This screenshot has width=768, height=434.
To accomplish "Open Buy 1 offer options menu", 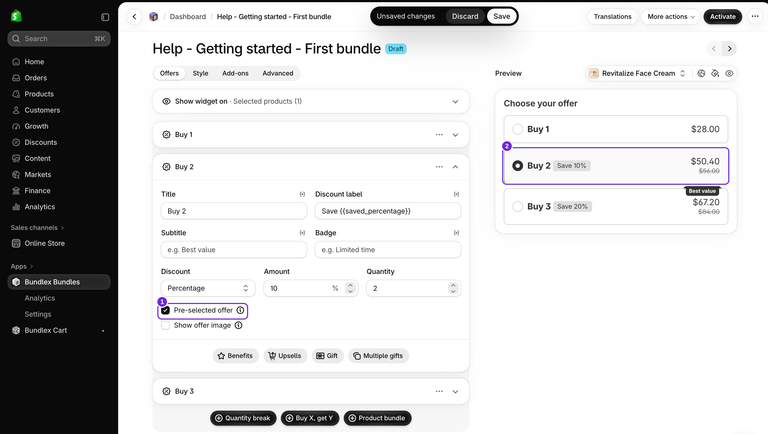I will click(x=439, y=135).
